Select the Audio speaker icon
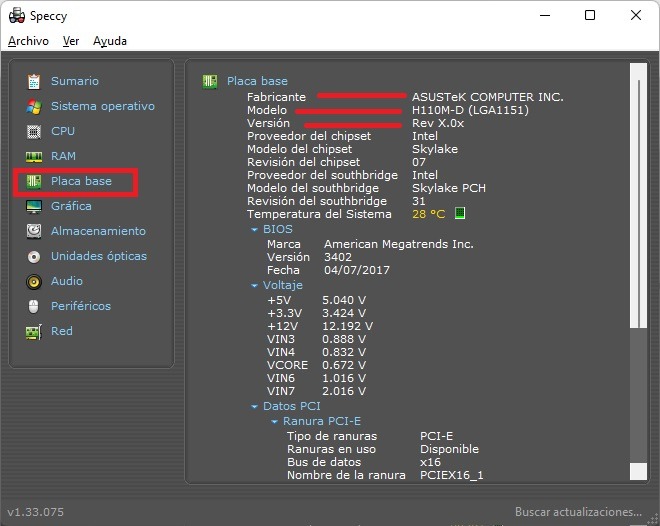This screenshot has width=660, height=526. 34,282
